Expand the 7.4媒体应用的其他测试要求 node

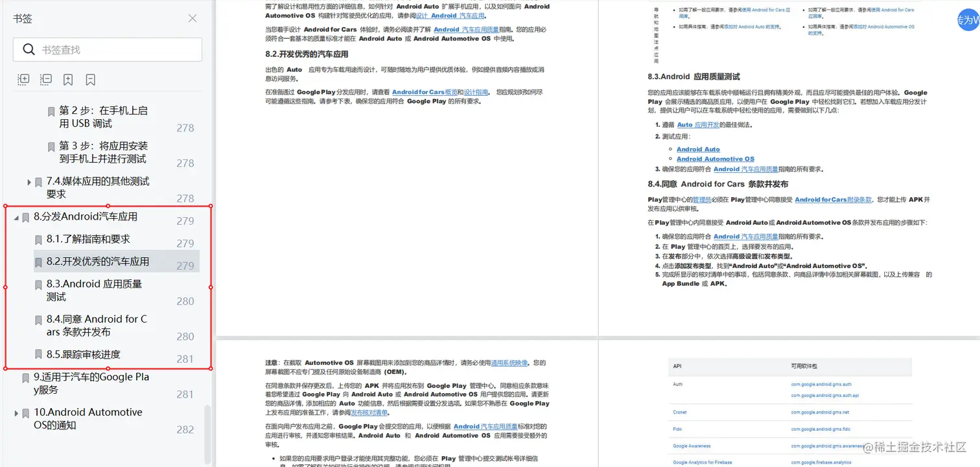tap(29, 183)
